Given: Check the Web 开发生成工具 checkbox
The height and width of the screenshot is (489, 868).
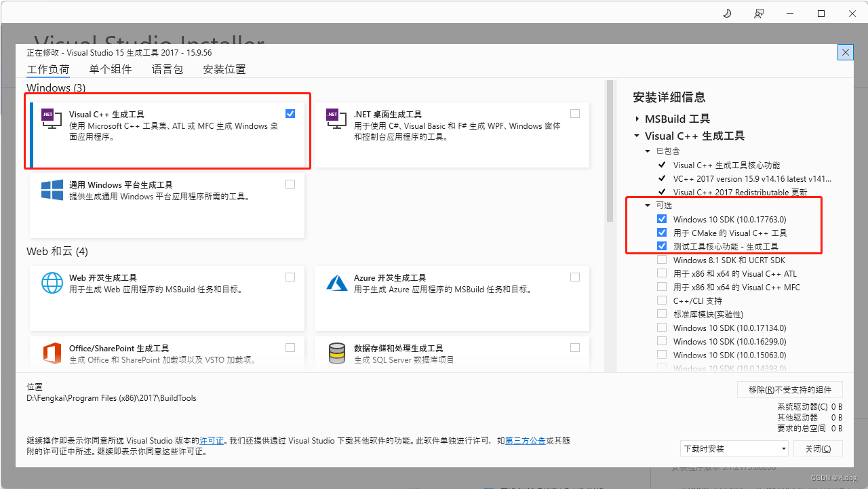Looking at the screenshot, I should pos(290,277).
